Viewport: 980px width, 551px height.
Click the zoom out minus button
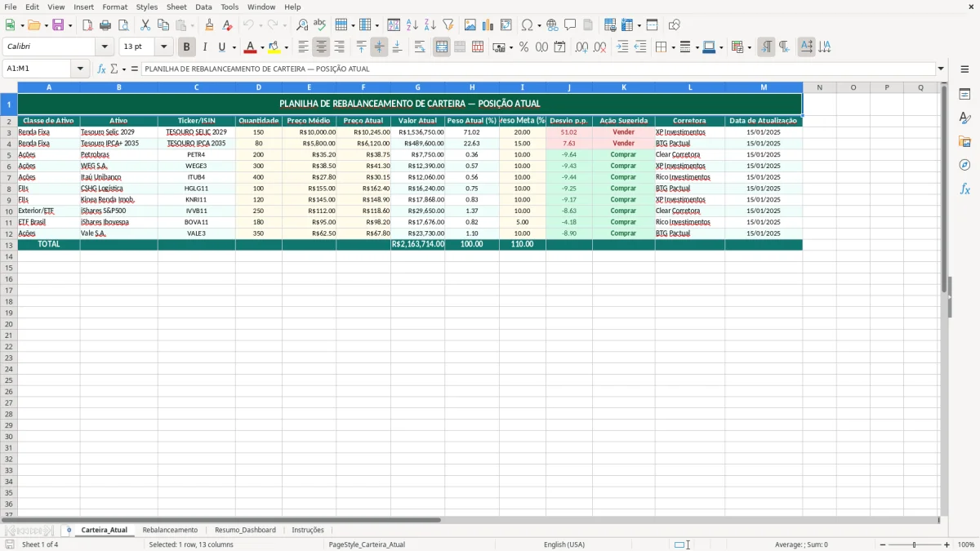tap(882, 544)
